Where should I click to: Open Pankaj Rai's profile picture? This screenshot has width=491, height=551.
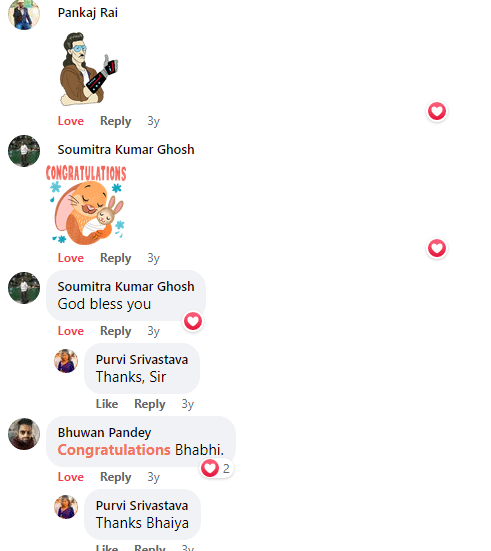(x=24, y=14)
